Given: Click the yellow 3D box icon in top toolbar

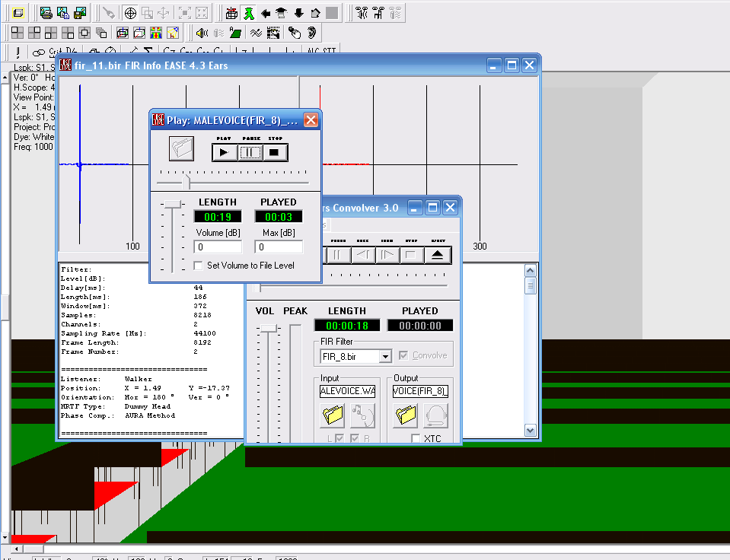Looking at the screenshot, I should pos(18,13).
